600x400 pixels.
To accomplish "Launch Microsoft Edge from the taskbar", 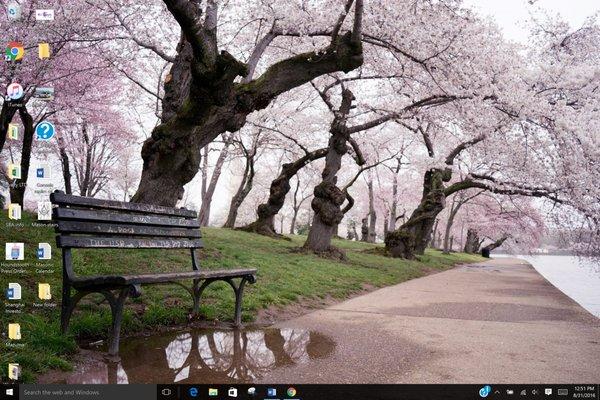I will tap(194, 392).
